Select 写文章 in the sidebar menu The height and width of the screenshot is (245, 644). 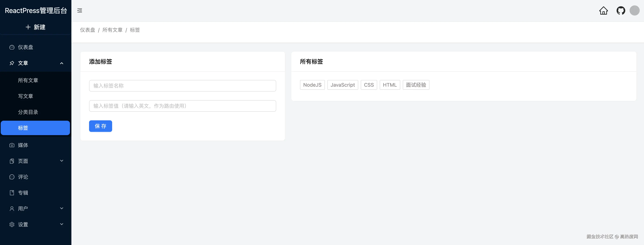(x=25, y=96)
